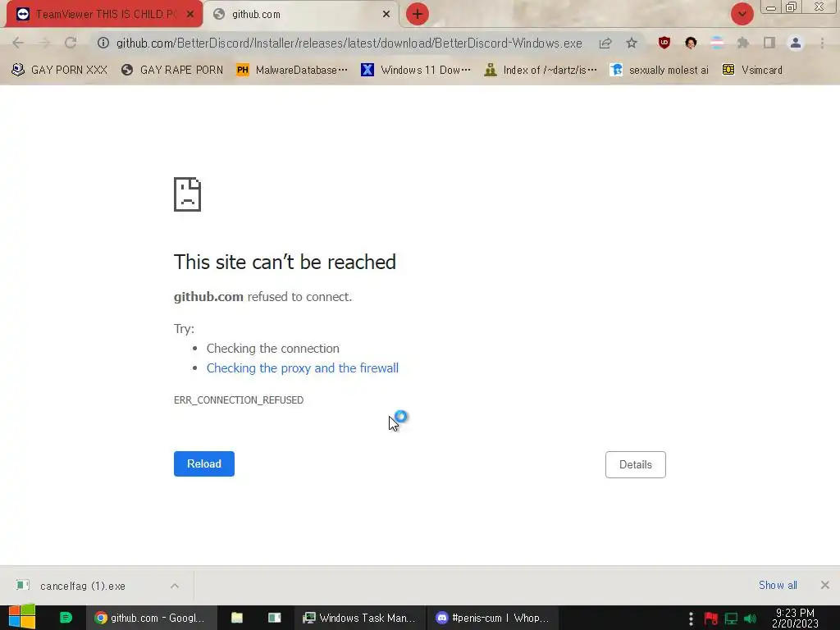Bookmark this page with the star icon
The width and height of the screenshot is (840, 630).
click(x=632, y=43)
